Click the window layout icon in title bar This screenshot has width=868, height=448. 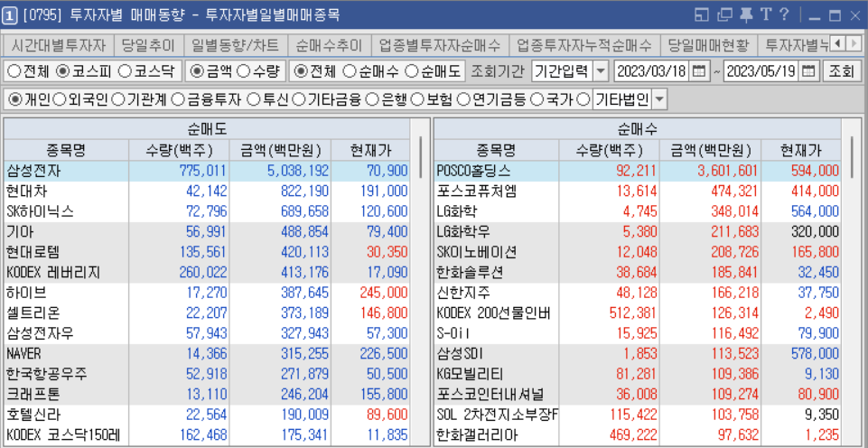702,15
